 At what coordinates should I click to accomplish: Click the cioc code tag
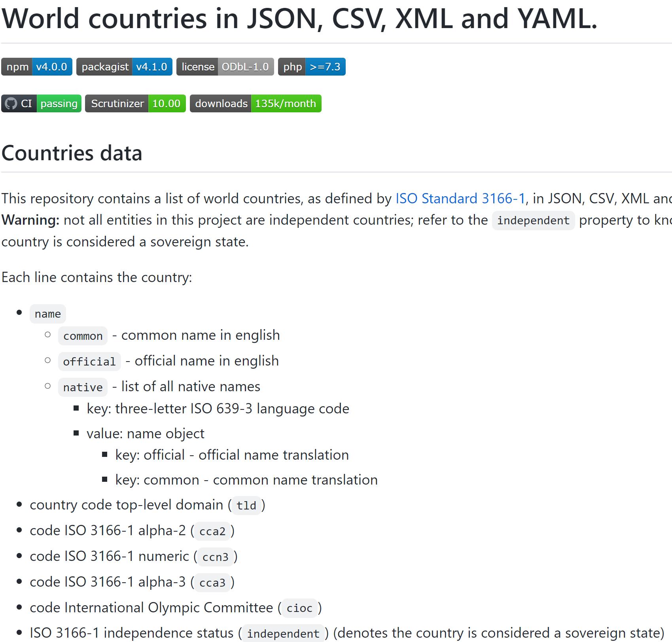tap(299, 608)
